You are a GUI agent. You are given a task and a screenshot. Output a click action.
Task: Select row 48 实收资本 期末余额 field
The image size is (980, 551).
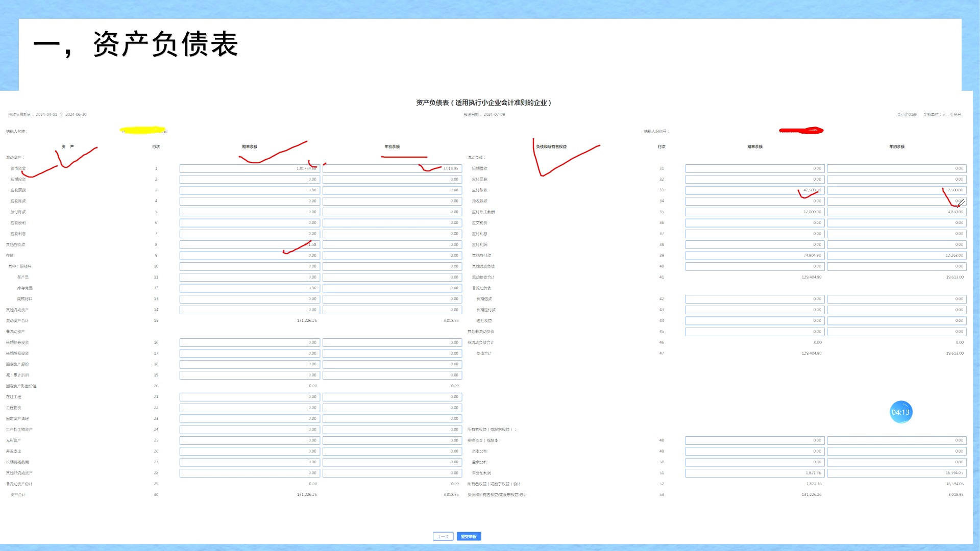[755, 441]
